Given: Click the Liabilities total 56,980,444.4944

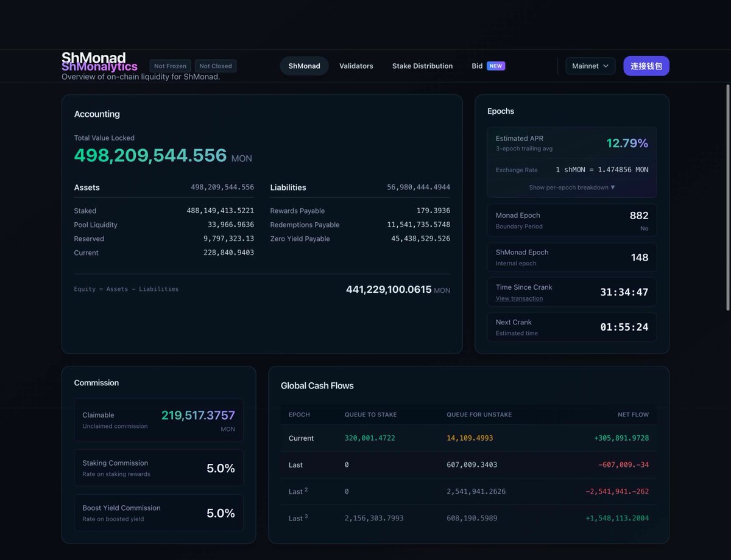Looking at the screenshot, I should coord(418,187).
